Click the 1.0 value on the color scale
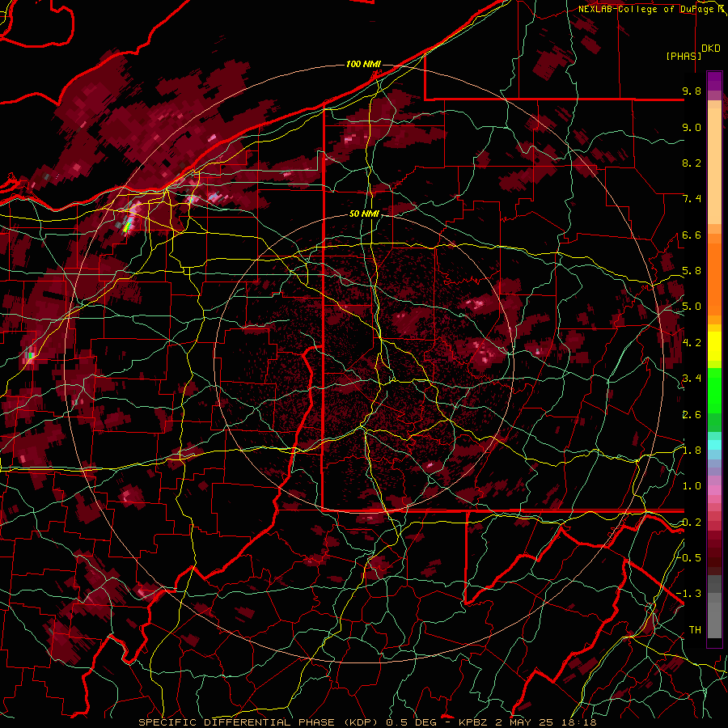Screen dimensions: 728x728 [692, 486]
